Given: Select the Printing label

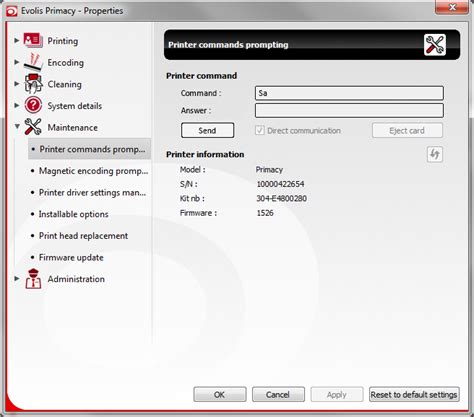Looking at the screenshot, I should coord(63,41).
